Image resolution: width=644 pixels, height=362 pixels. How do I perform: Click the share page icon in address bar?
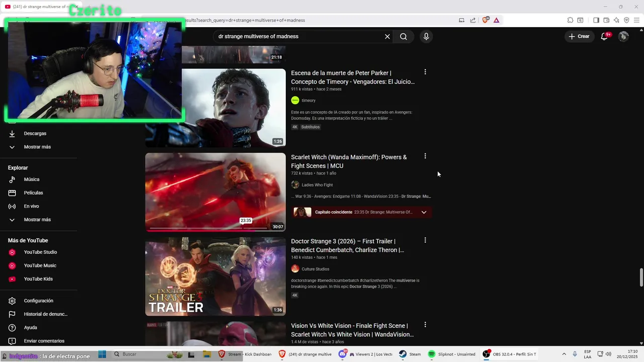click(x=473, y=20)
